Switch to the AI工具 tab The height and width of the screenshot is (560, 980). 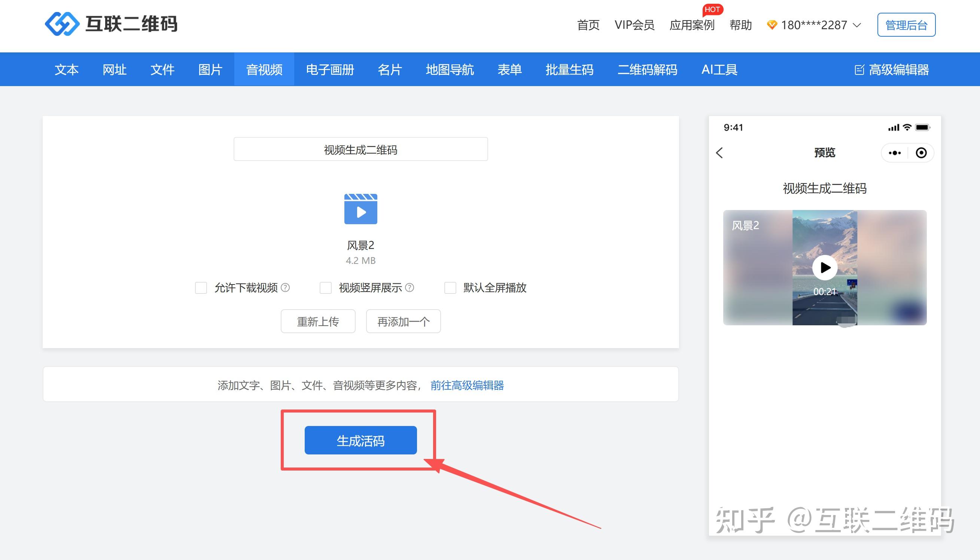click(719, 70)
